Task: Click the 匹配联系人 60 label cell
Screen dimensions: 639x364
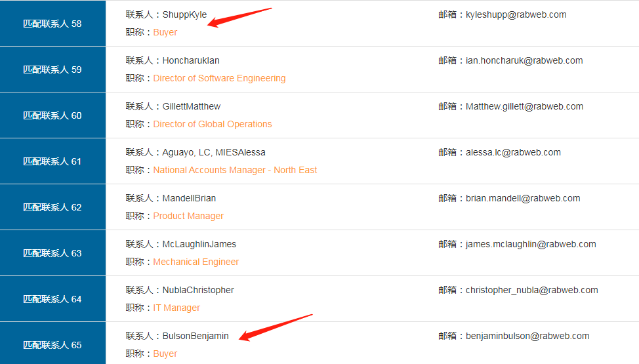Action: [52, 115]
